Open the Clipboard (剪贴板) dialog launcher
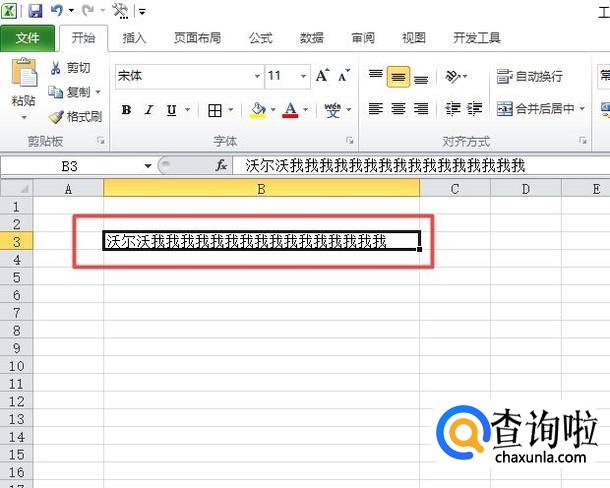Image resolution: width=610 pixels, height=488 pixels. [101, 140]
